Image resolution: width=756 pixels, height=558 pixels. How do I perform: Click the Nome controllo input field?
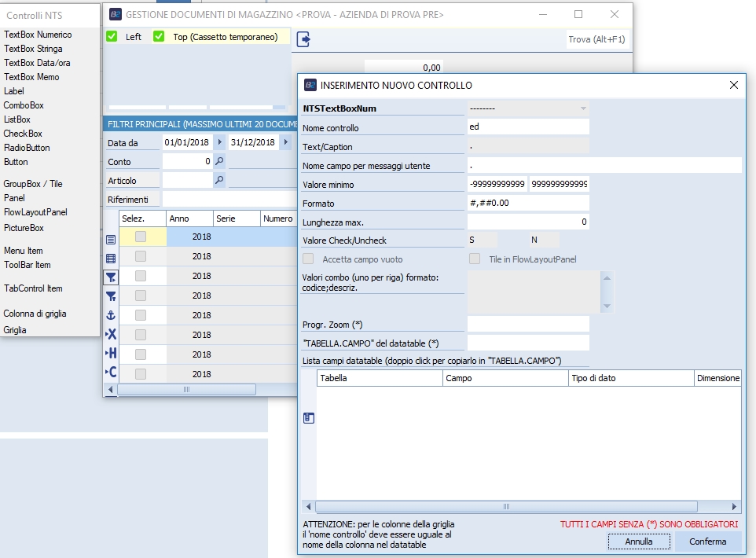(x=528, y=127)
